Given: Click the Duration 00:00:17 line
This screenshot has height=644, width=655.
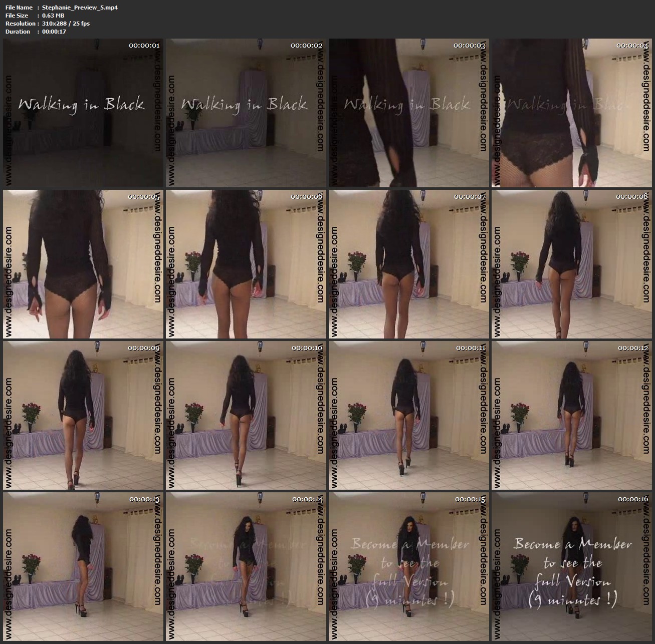Looking at the screenshot, I should click(x=36, y=32).
